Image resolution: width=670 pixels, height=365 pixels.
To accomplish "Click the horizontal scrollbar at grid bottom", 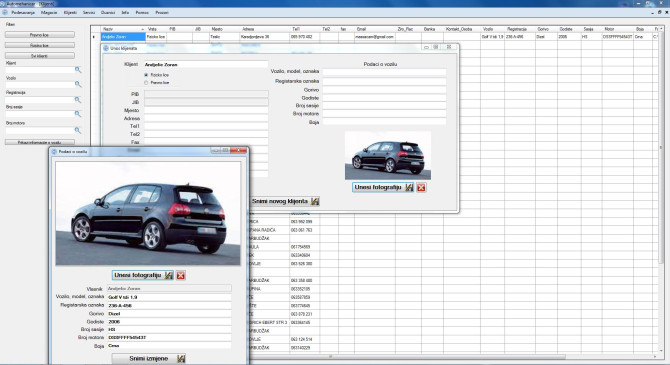I will tap(331, 356).
